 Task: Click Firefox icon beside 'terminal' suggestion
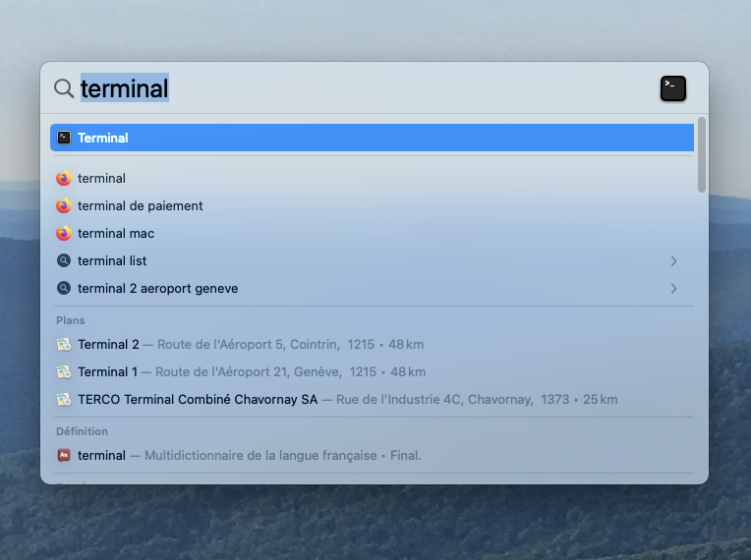pos(64,179)
